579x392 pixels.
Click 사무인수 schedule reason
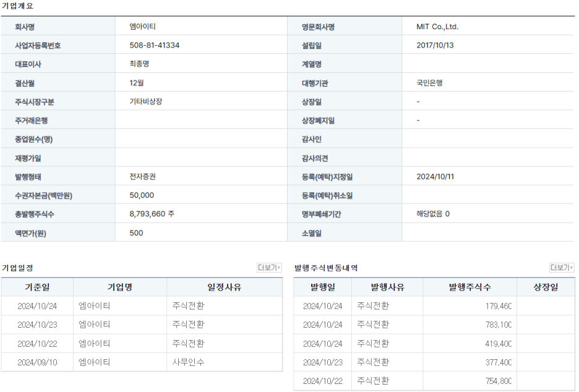coord(188,362)
